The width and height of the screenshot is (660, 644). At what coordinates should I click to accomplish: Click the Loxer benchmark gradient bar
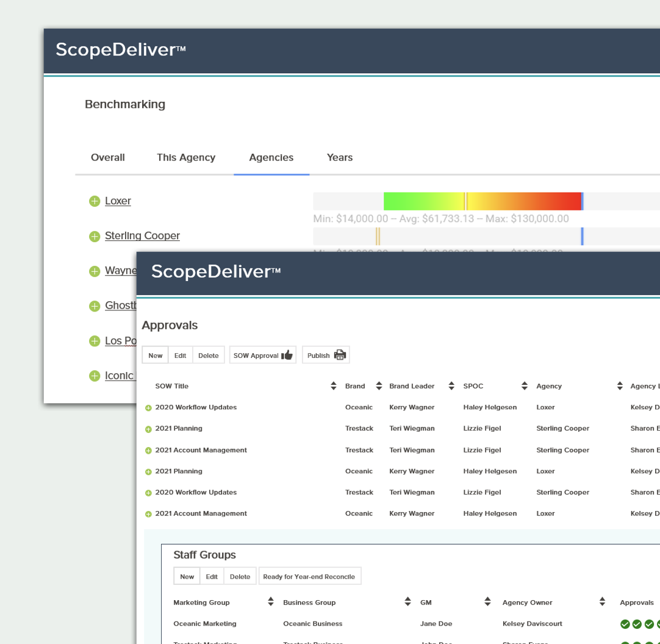[x=482, y=201]
